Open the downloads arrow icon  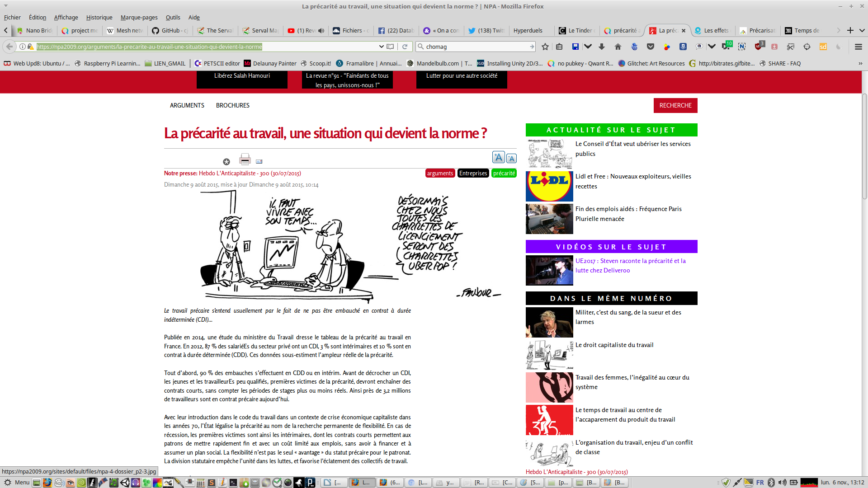602,47
